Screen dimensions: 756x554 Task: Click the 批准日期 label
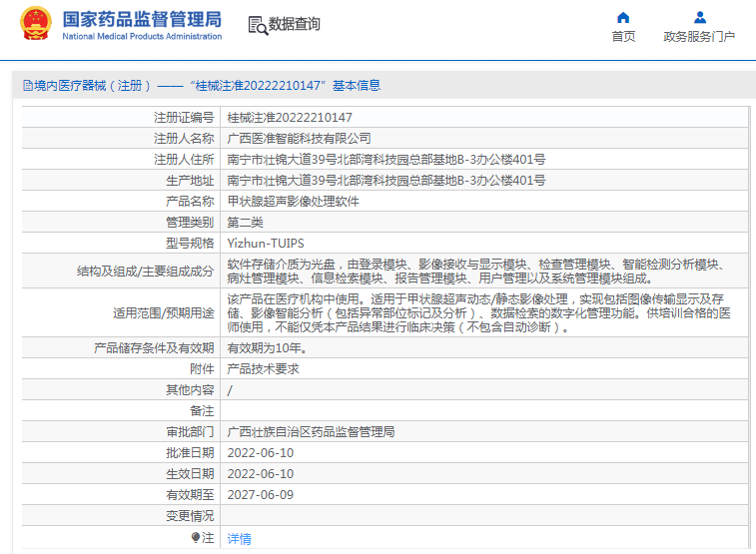coord(190,453)
